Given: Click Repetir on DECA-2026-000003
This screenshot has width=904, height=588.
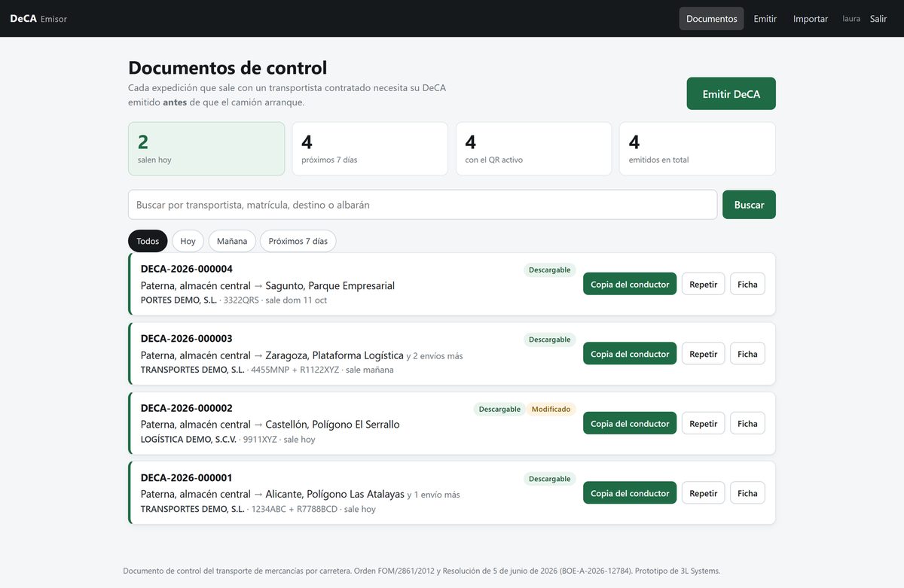Looking at the screenshot, I should [x=703, y=354].
